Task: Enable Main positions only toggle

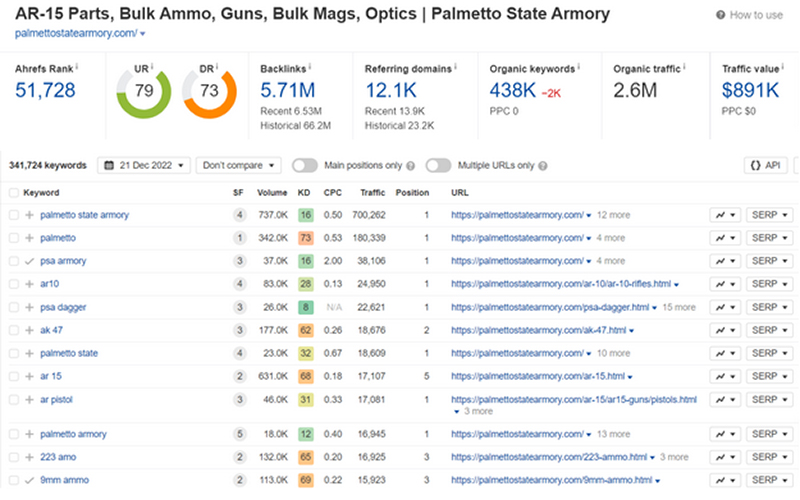Action: (305, 166)
